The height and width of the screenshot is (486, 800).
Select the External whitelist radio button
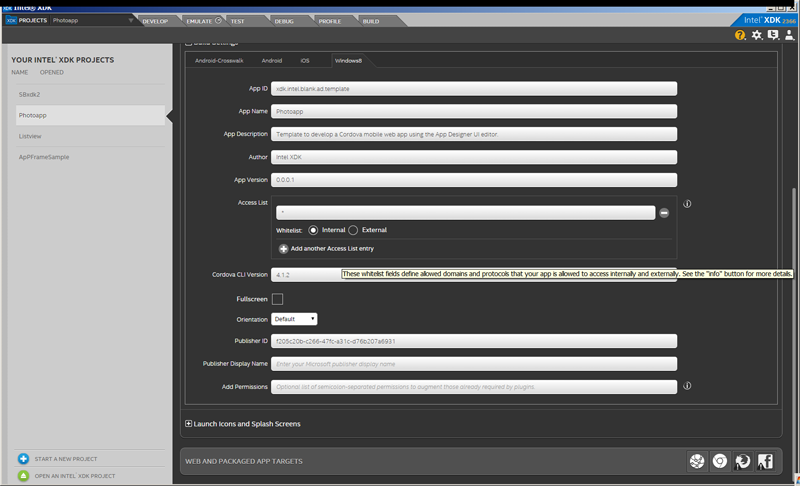[x=353, y=230]
